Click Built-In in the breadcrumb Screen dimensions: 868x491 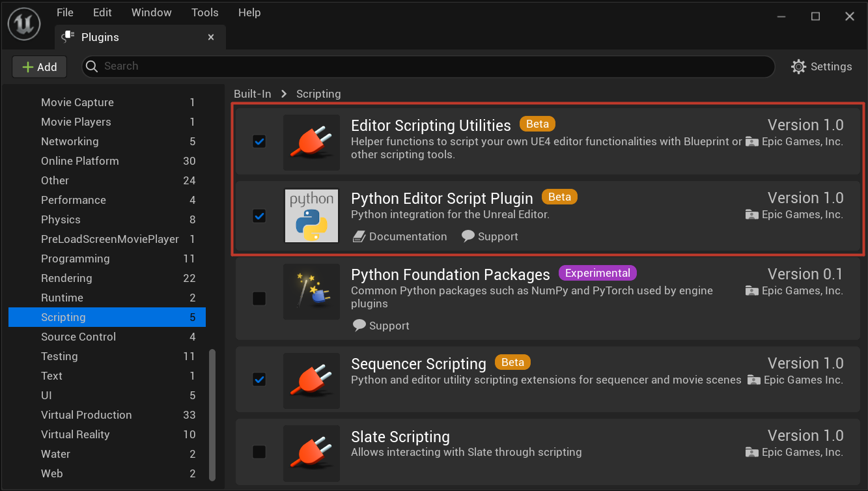pyautogui.click(x=253, y=94)
